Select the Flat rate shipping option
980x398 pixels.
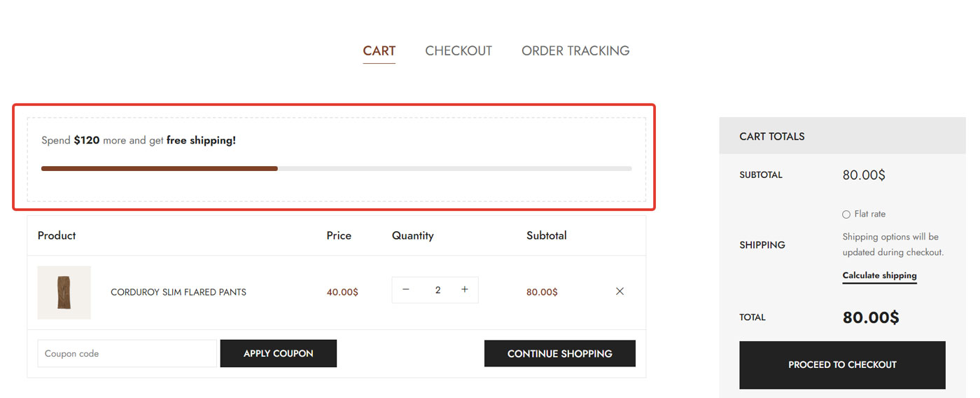(846, 214)
